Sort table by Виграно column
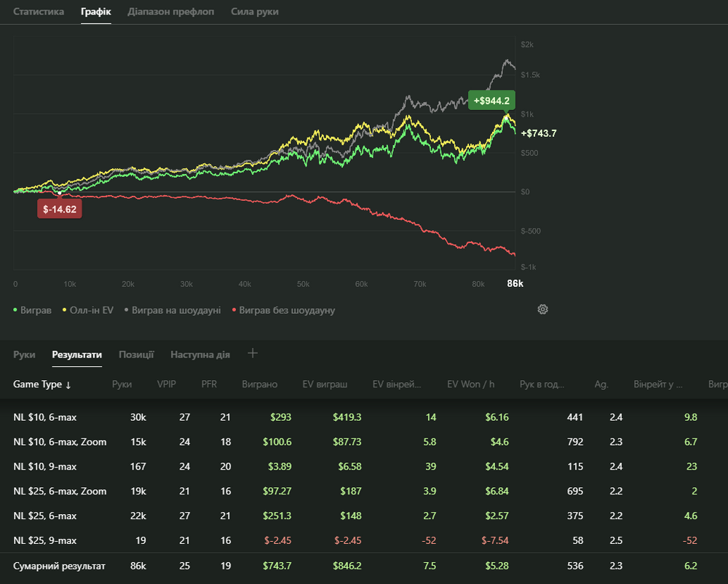Viewport: 728px width, 584px height. [259, 384]
